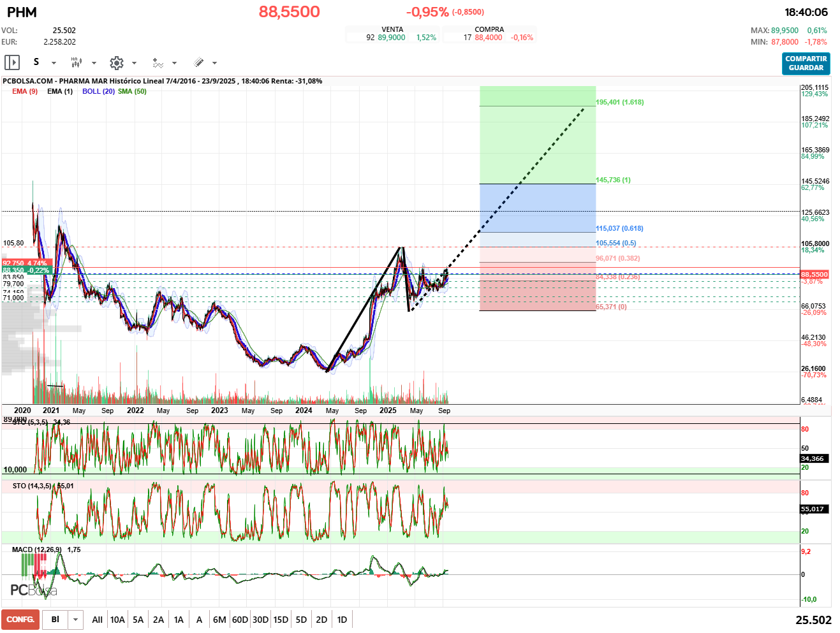Toggle the BOLL (20) indicator label

point(98,91)
